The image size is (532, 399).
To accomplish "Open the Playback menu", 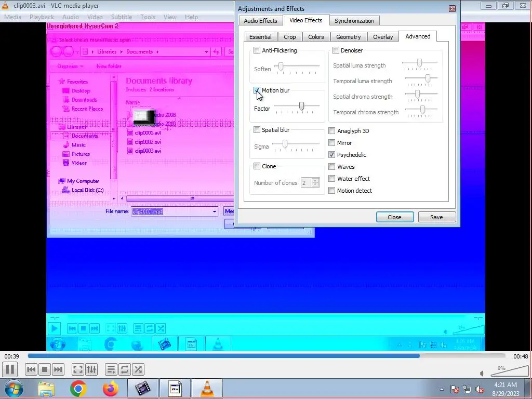I will click(x=42, y=17).
